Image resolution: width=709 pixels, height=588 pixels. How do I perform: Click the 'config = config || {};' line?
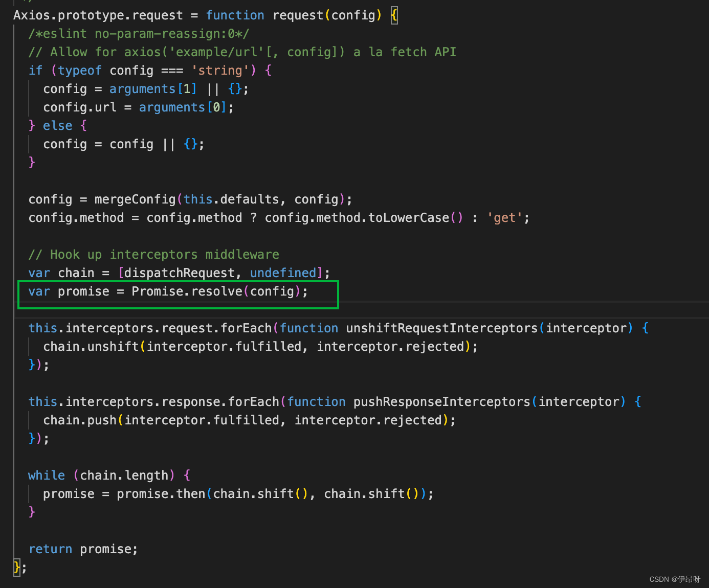click(x=124, y=144)
